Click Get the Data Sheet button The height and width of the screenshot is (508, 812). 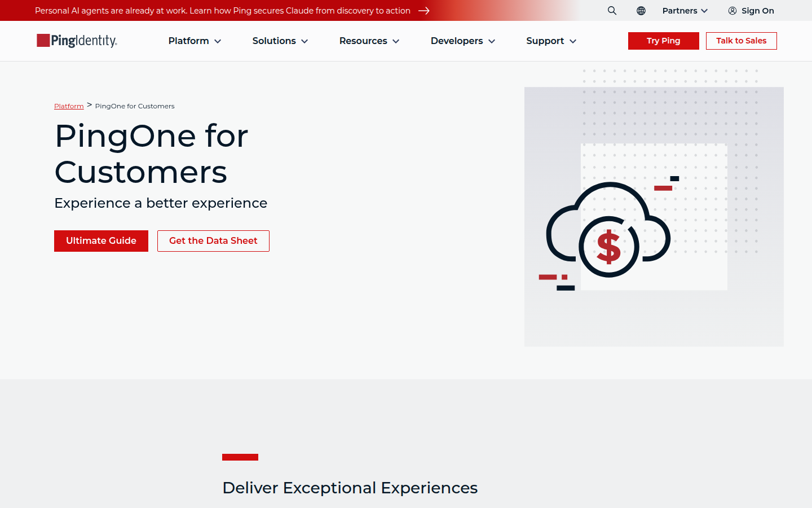(213, 241)
